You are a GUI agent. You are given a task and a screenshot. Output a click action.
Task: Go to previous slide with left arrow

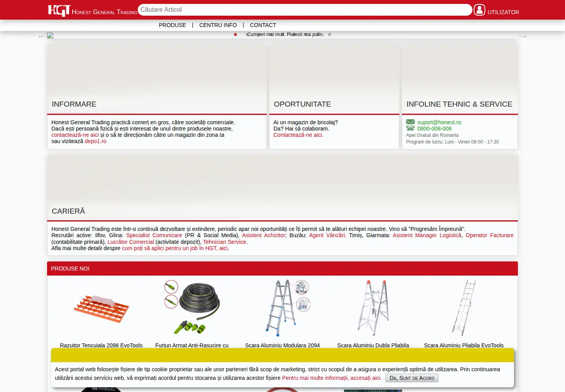pyautogui.click(x=41, y=36)
